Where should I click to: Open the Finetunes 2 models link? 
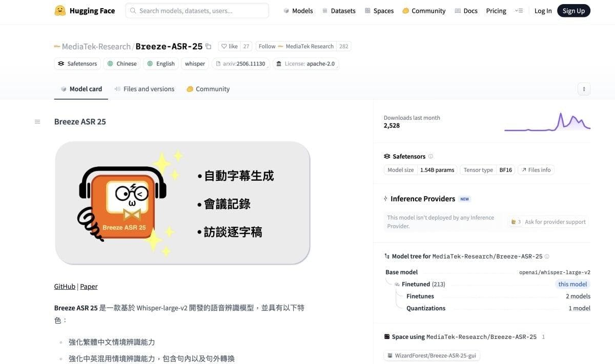pyautogui.click(x=578, y=296)
